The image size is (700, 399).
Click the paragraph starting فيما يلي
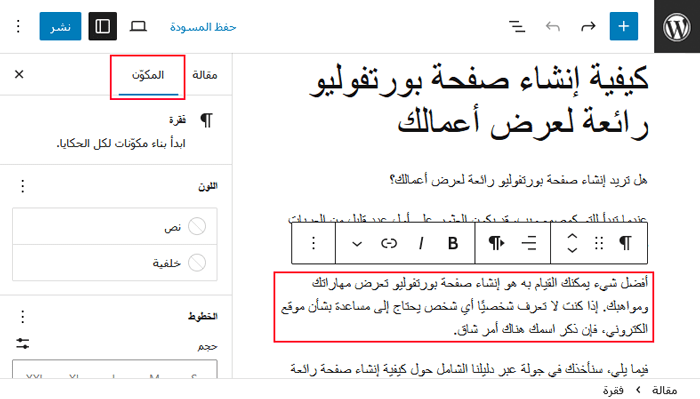click(469, 369)
